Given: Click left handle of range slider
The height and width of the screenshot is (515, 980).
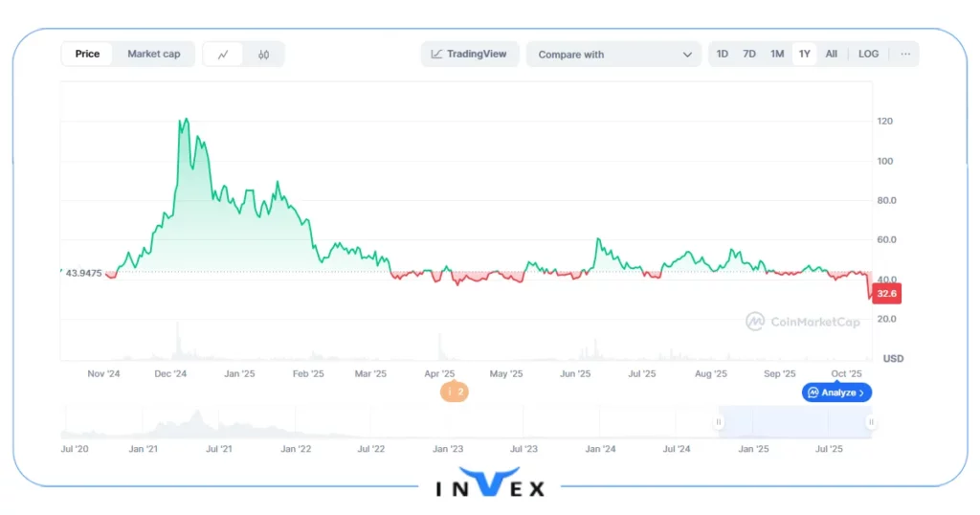Looking at the screenshot, I should coord(719,422).
